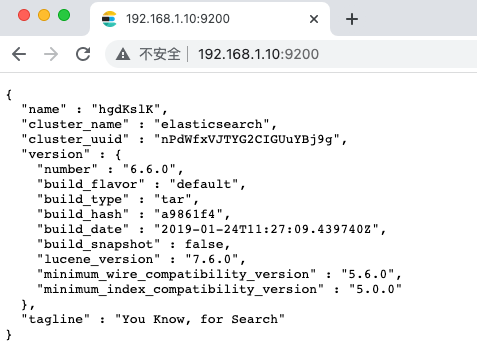Click the "You Know, for Search" tagline
477x361 pixels.
[x=200, y=319]
